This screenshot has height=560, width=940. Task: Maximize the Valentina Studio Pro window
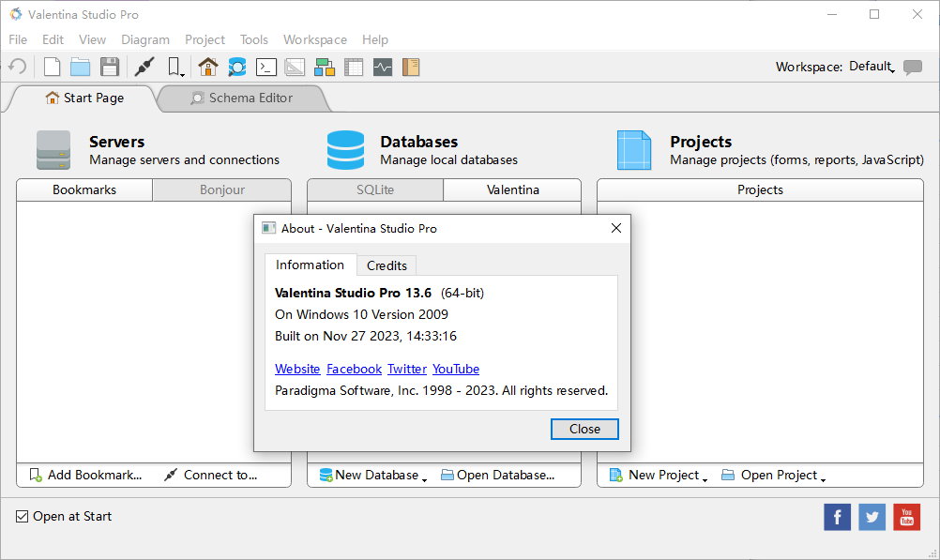874,14
